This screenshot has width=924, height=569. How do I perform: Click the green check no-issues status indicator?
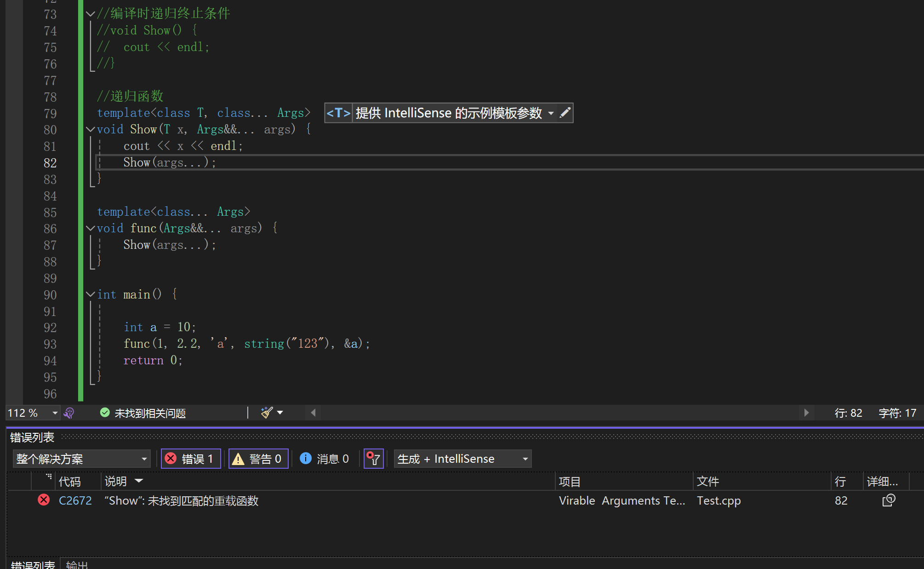[x=105, y=413]
